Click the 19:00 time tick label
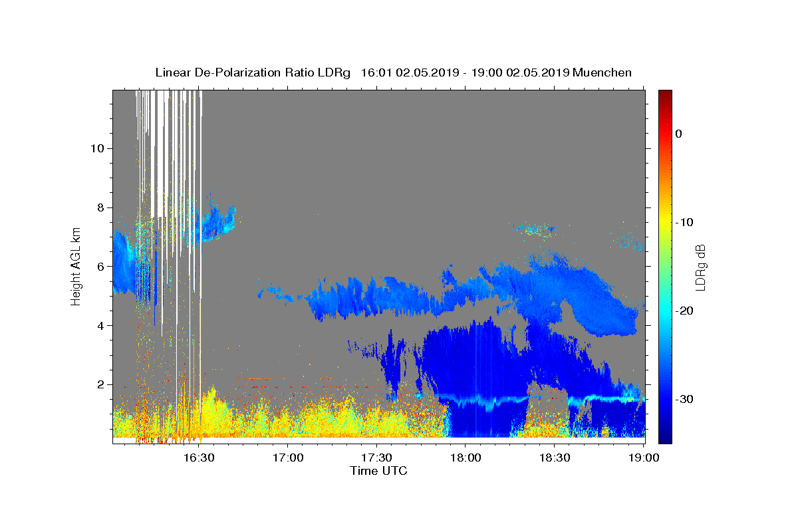Viewport: 798px width, 532px height. [644, 458]
